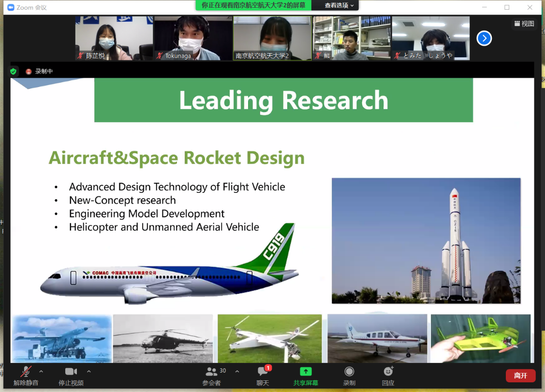Expand the arrow beside participants count

pyautogui.click(x=237, y=371)
